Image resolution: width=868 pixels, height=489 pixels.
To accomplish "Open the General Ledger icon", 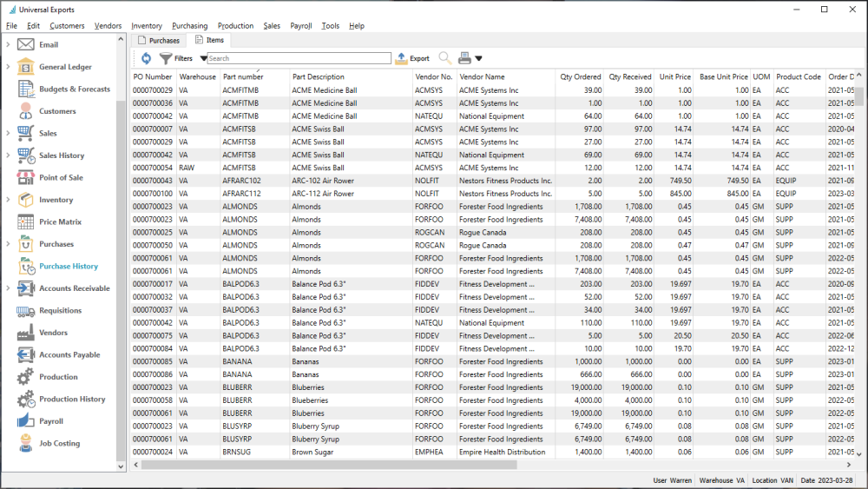I will click(x=25, y=67).
